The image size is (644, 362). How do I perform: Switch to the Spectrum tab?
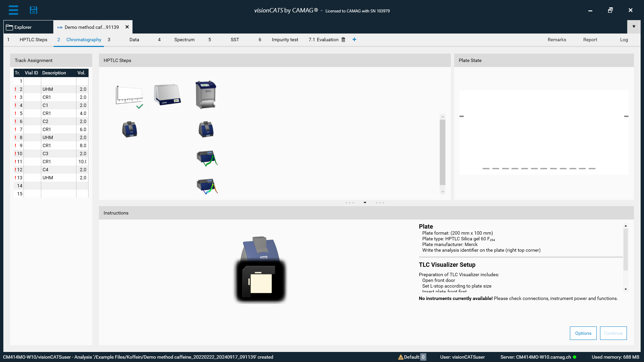click(184, 40)
